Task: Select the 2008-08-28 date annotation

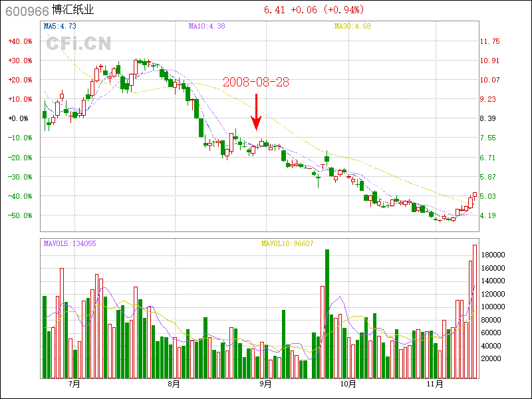Action: pyautogui.click(x=256, y=82)
